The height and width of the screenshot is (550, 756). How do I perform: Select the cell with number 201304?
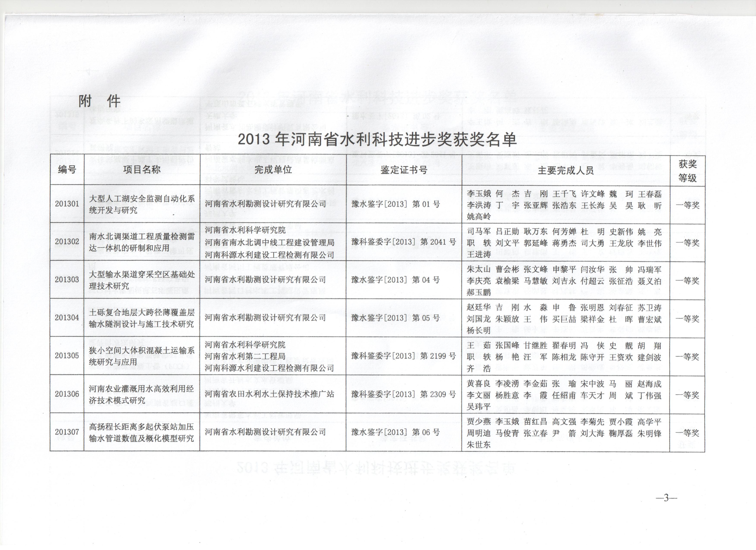67,318
